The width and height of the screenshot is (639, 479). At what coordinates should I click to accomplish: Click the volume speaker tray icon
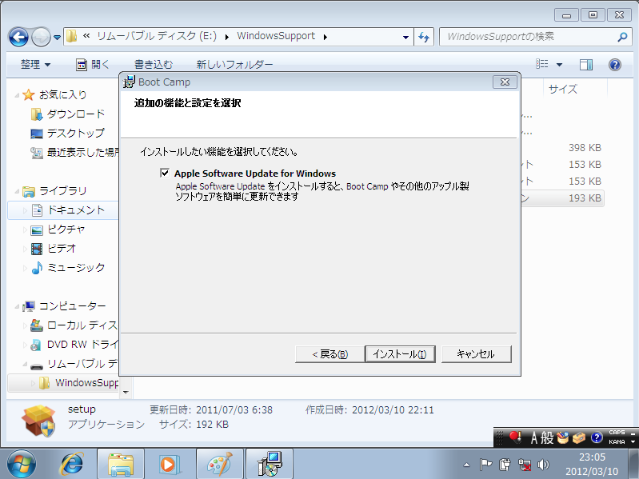[543, 464]
